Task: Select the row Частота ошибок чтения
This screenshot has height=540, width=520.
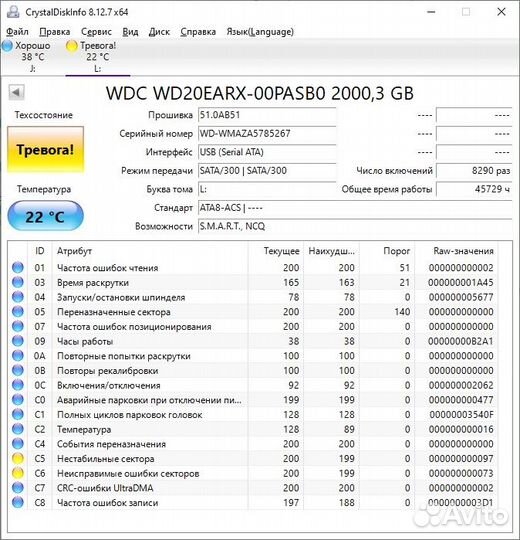Action: [253, 268]
